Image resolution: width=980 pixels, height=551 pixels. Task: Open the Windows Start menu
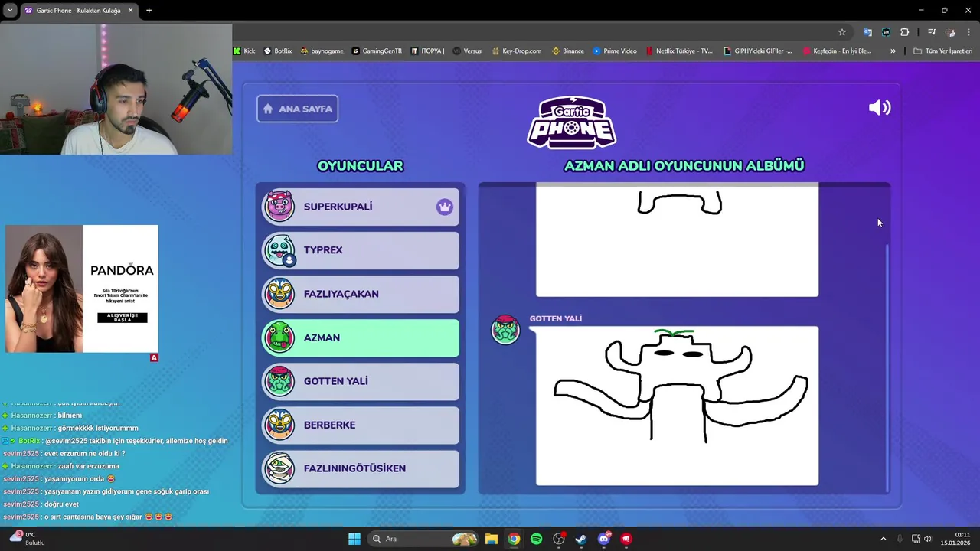tap(354, 539)
